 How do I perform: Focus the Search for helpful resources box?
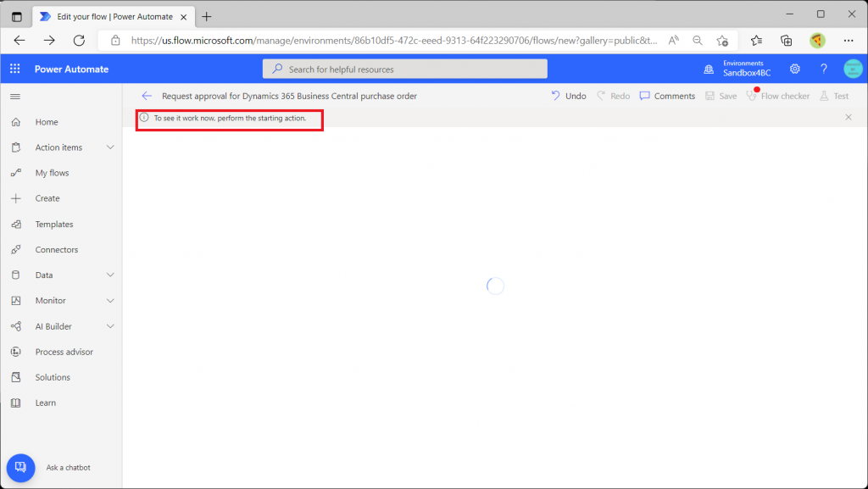[404, 69]
